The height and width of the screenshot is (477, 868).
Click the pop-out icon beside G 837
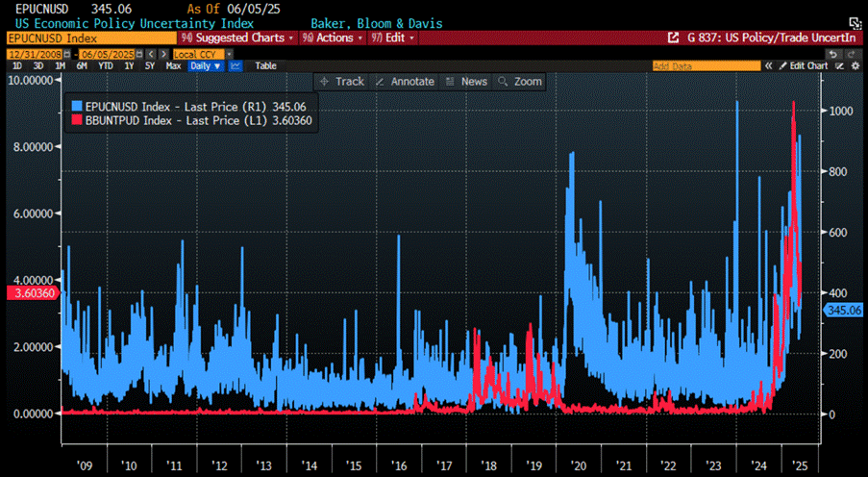point(673,38)
